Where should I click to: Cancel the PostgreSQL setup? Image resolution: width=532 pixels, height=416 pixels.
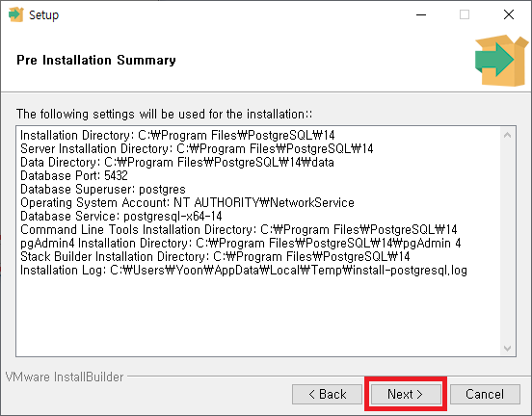click(485, 394)
